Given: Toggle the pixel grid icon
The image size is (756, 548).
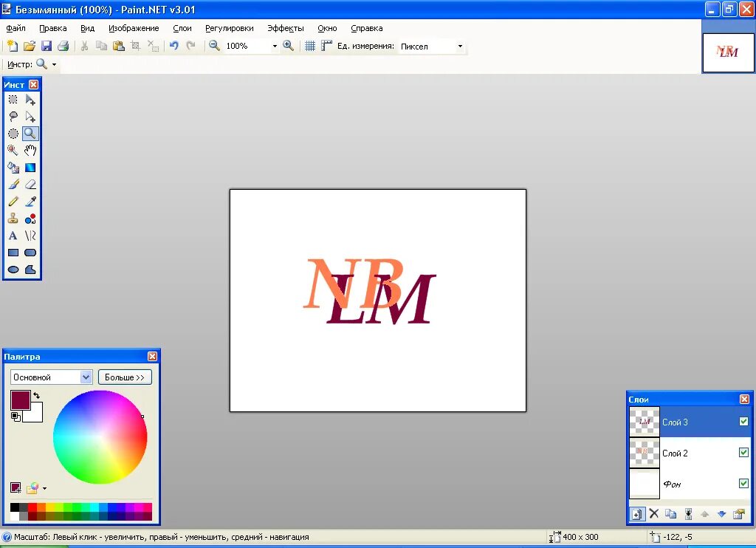Looking at the screenshot, I should pyautogui.click(x=310, y=46).
